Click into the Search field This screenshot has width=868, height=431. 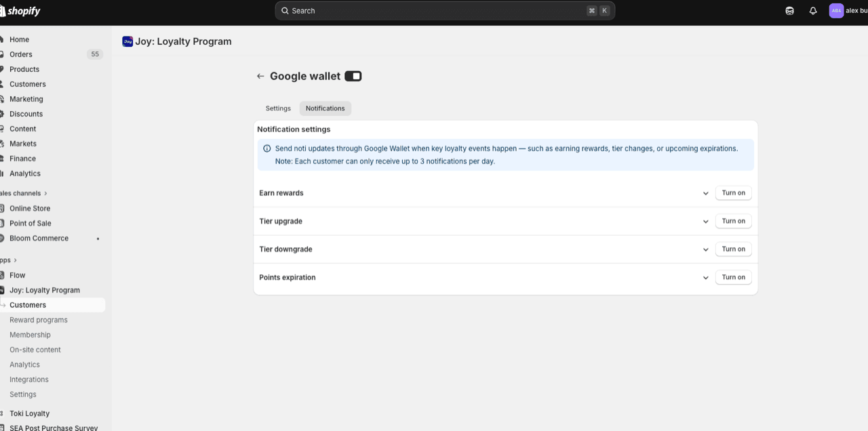click(x=445, y=11)
